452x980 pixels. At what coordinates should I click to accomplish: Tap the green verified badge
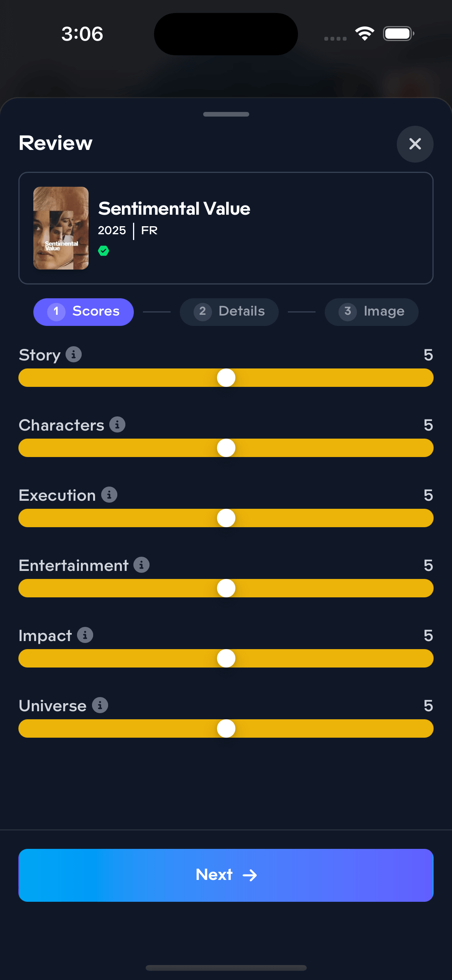[104, 251]
